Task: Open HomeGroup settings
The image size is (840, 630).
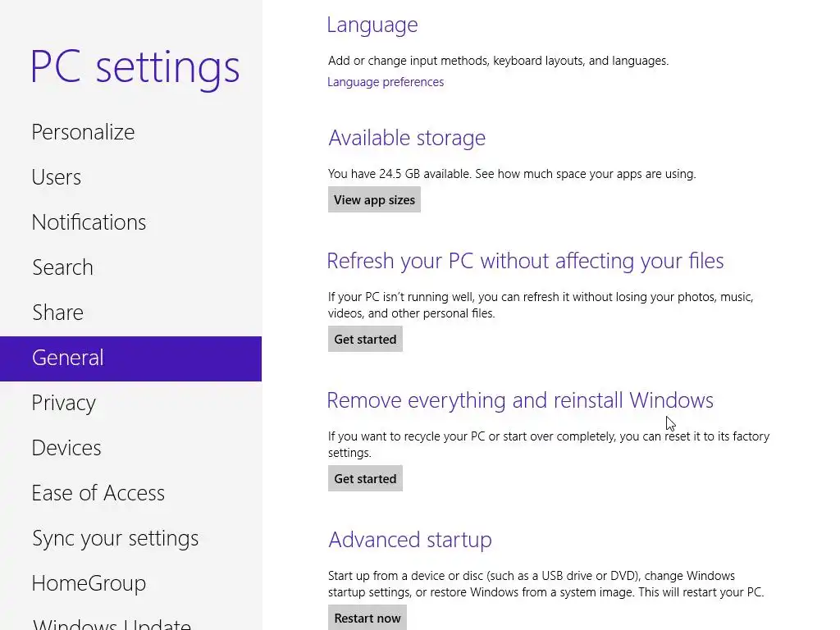Action: pyautogui.click(x=89, y=583)
